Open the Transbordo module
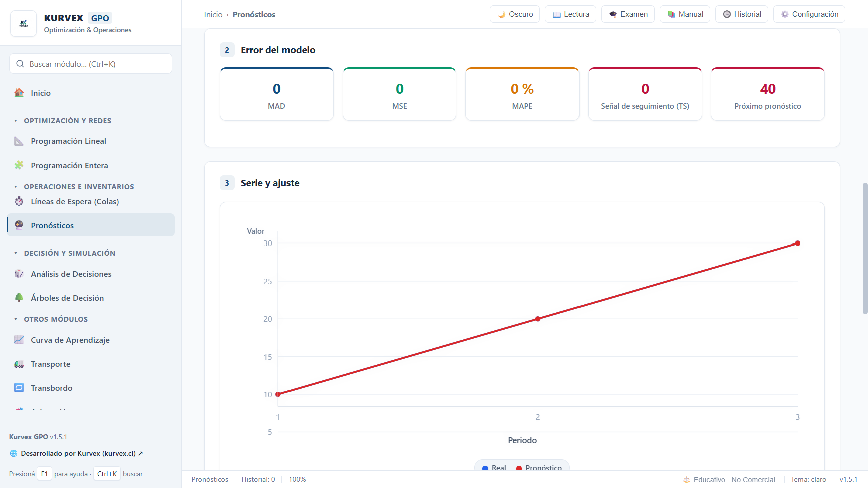 91,388
